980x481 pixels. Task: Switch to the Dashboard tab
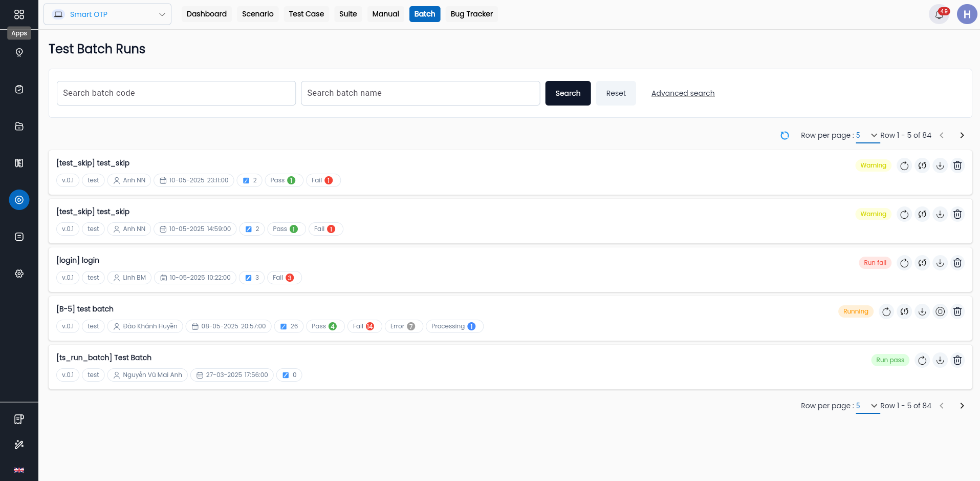point(207,14)
